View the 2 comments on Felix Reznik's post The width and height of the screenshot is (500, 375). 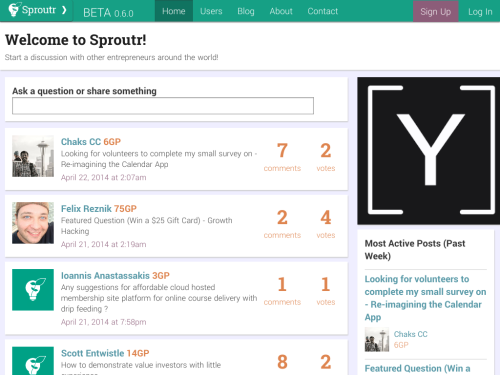282,224
